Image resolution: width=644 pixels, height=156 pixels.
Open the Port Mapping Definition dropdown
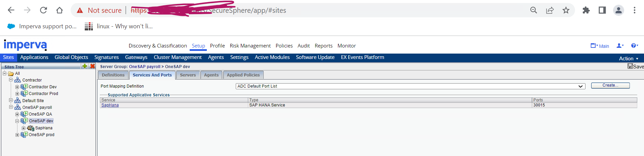(410, 86)
